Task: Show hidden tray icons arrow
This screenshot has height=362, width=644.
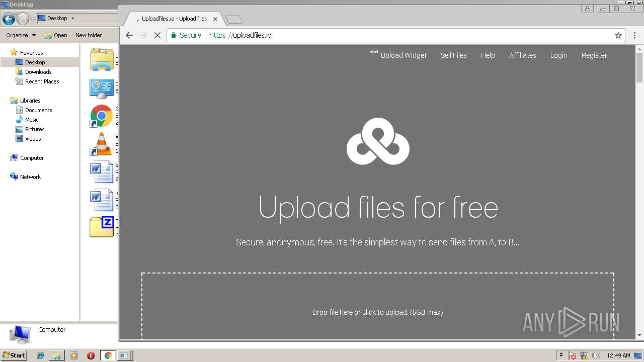Action: pos(561,355)
